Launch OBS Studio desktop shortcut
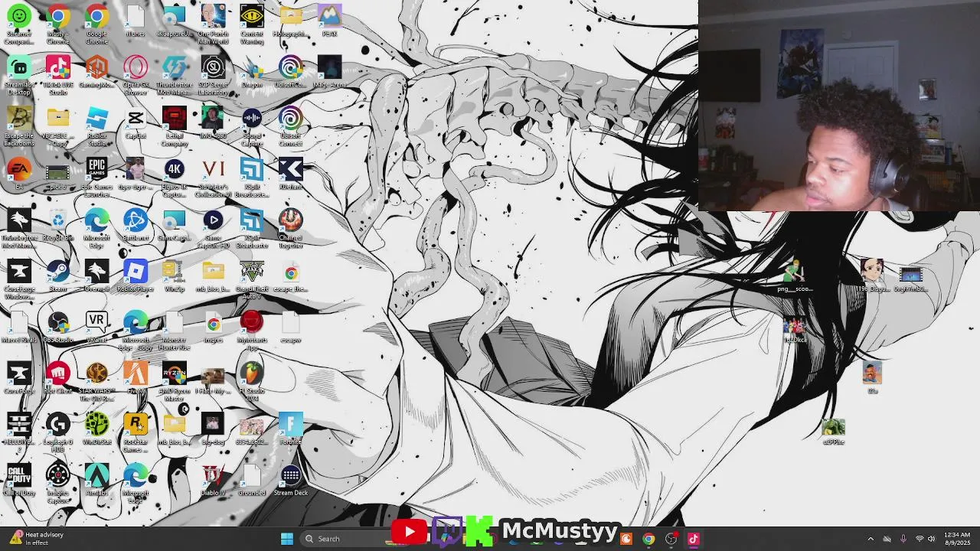 tap(57, 328)
